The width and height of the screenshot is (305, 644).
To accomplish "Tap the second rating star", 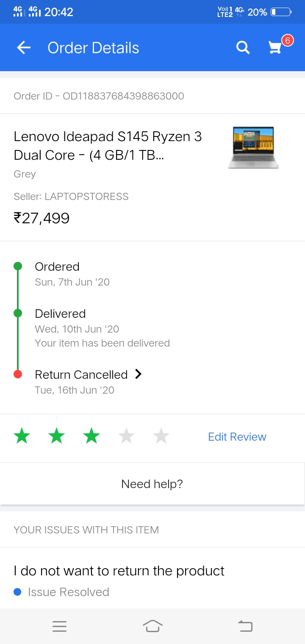I will pyautogui.click(x=57, y=436).
